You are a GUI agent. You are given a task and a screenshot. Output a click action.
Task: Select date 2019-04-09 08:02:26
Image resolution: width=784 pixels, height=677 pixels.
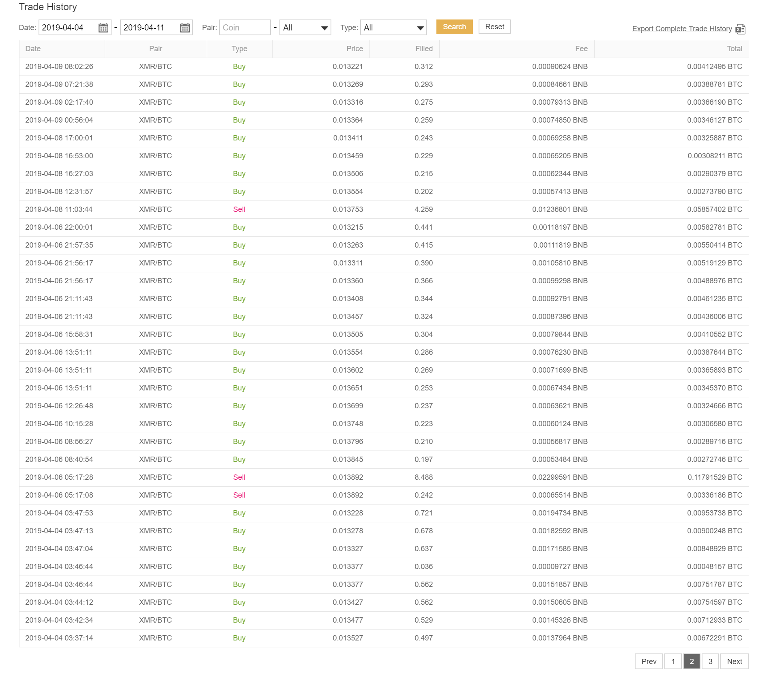click(59, 67)
